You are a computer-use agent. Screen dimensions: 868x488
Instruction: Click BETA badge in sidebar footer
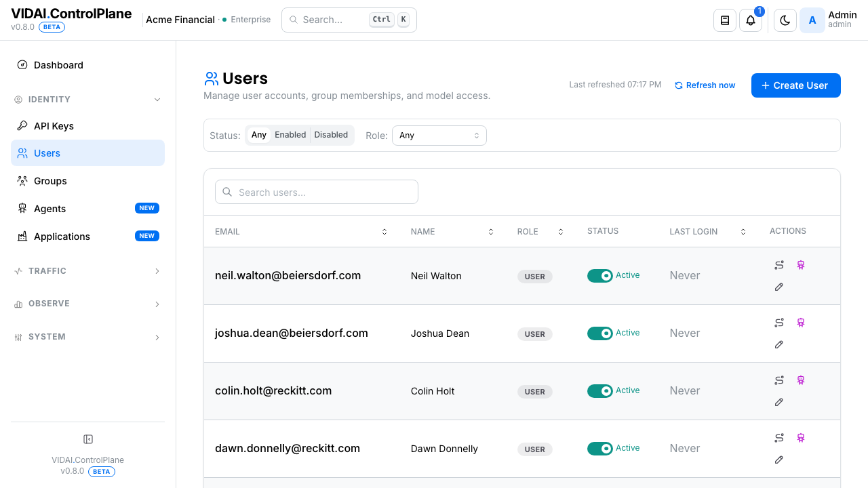pyautogui.click(x=101, y=472)
